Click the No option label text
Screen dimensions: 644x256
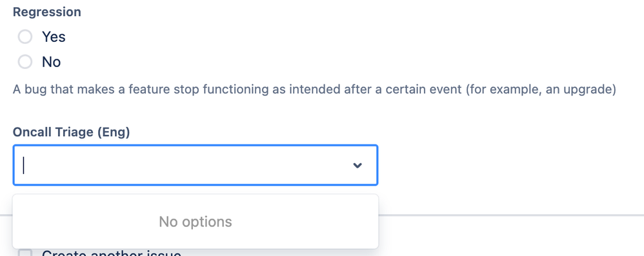pos(52,63)
